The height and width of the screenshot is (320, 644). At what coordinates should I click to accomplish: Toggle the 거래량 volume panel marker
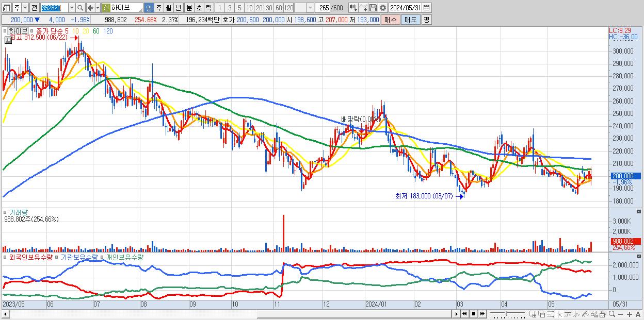coord(5,212)
